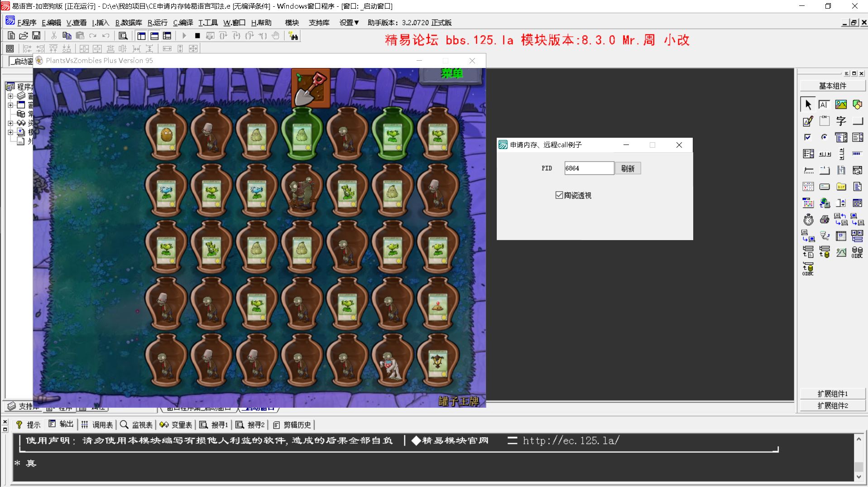868x487 pixels.
Task: Click the Stop black square icon
Action: point(197,35)
